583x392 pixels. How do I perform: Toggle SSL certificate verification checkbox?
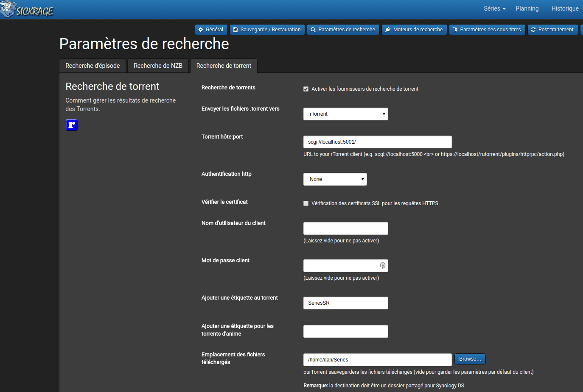306,203
